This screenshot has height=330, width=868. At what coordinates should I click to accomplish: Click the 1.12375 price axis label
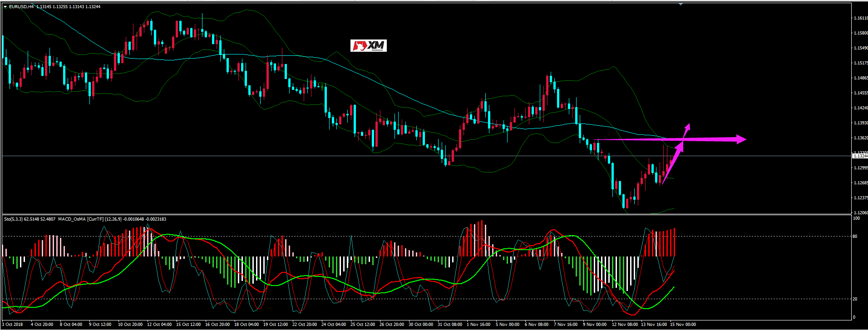pos(861,198)
